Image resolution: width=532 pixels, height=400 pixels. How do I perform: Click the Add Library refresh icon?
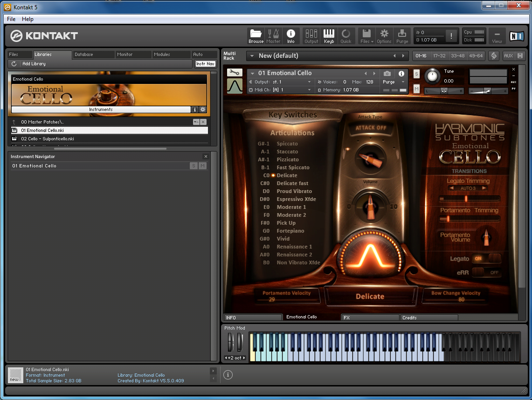(x=14, y=64)
